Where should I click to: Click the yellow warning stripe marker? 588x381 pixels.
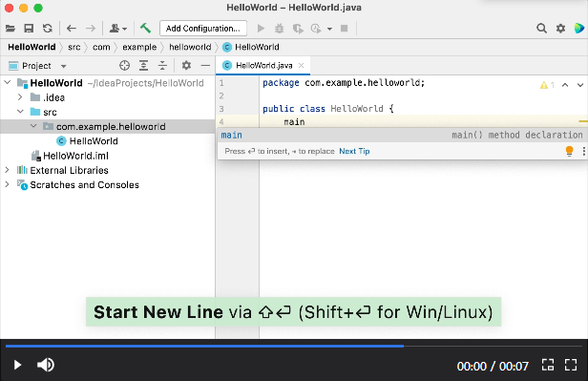(582, 121)
